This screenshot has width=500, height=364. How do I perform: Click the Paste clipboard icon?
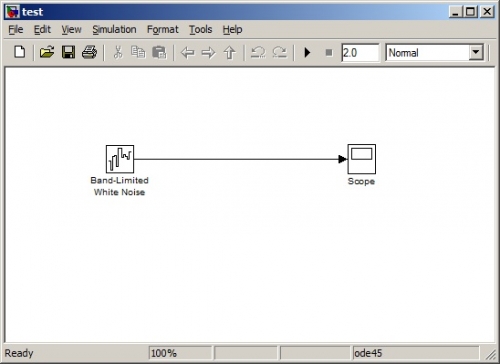(159, 52)
